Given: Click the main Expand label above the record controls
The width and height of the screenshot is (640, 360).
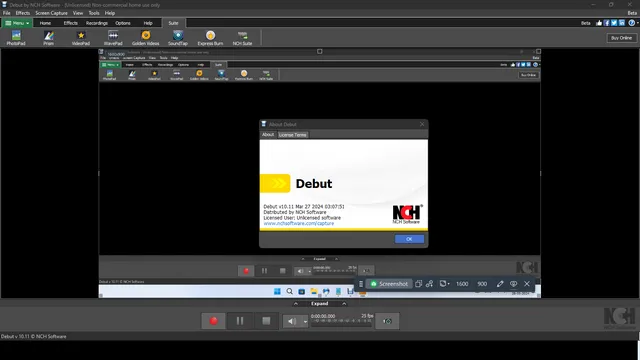Looking at the screenshot, I should point(320,304).
